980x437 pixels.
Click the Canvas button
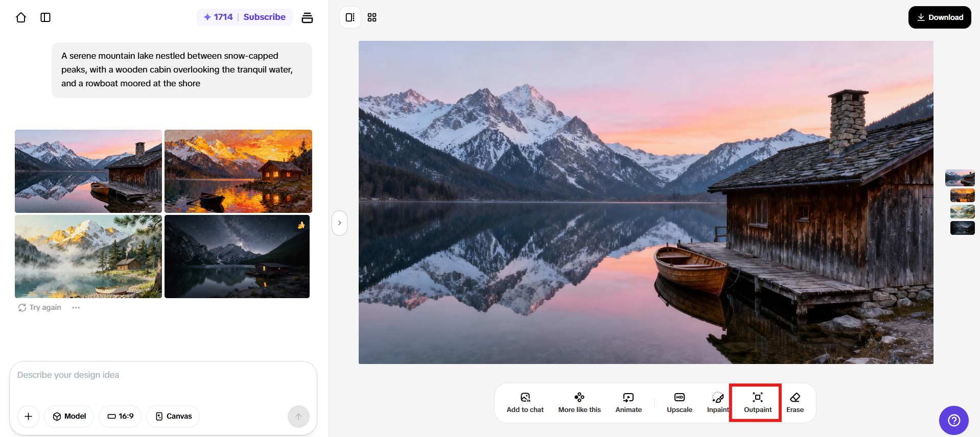173,417
